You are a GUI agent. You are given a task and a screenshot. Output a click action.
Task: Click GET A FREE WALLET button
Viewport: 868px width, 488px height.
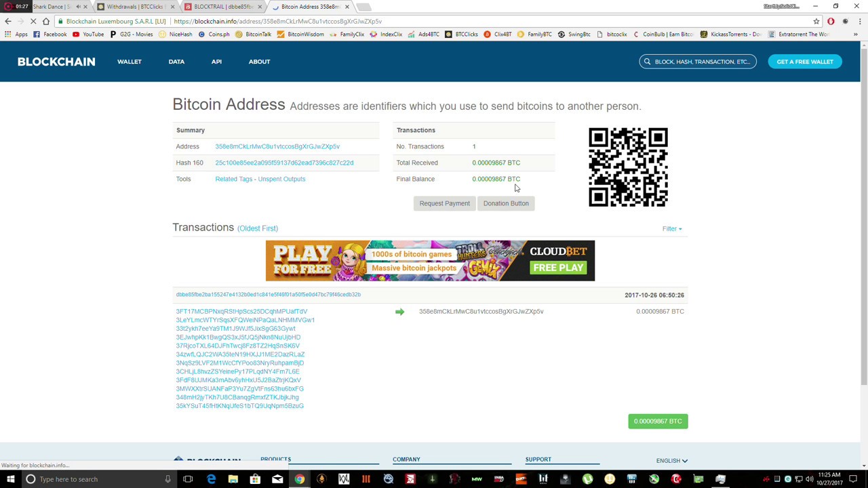805,62
